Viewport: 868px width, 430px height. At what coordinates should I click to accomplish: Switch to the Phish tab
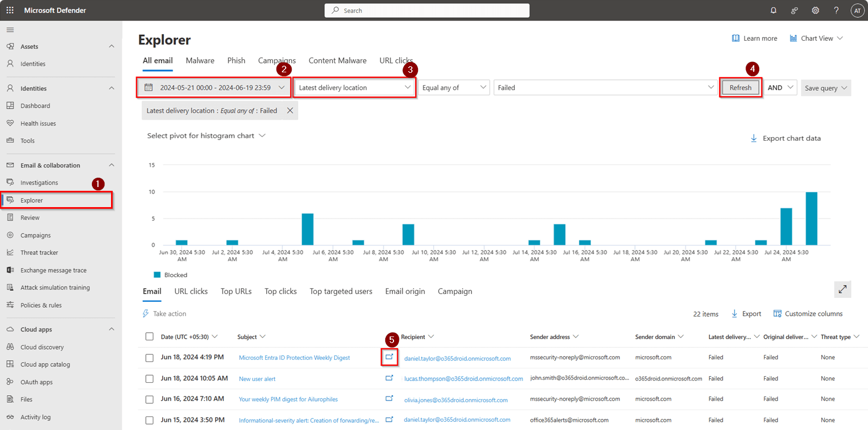pos(236,60)
